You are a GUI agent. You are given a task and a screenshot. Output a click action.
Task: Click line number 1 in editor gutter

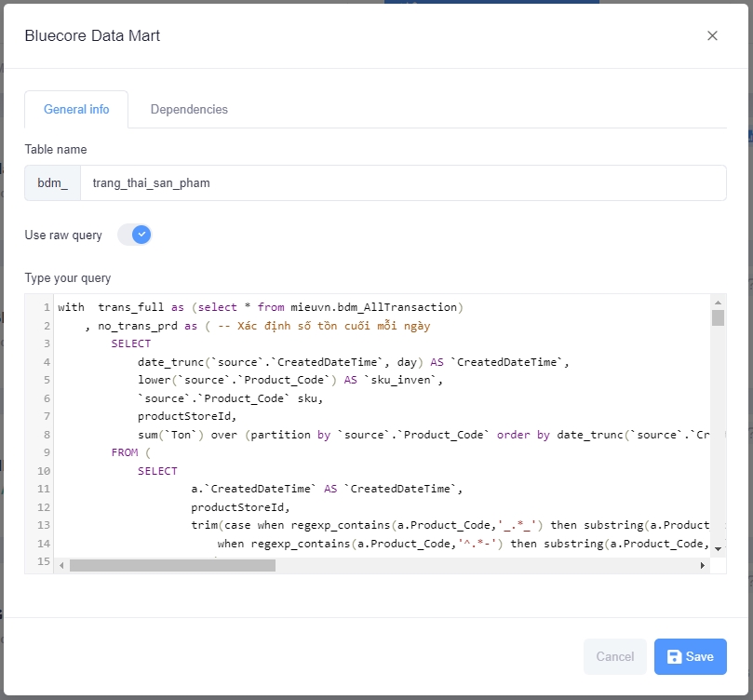(x=46, y=307)
